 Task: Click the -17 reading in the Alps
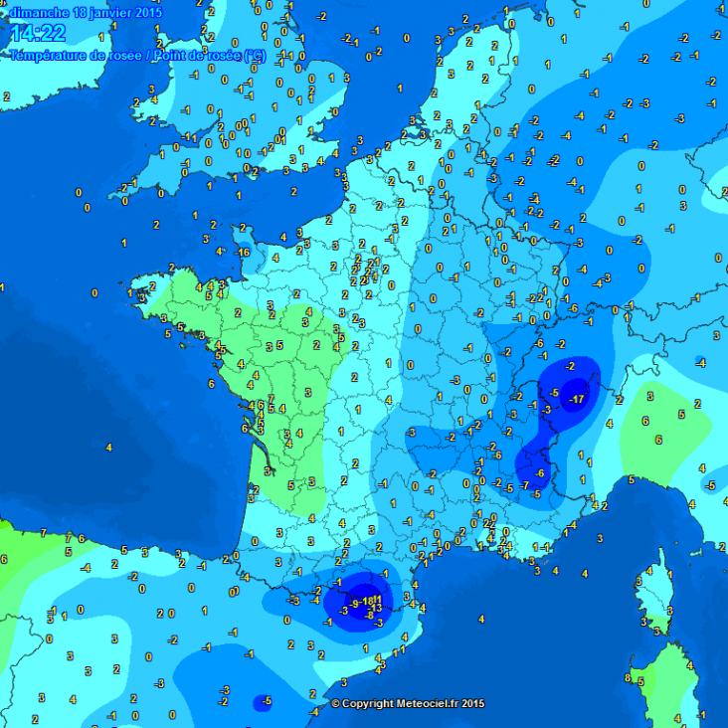(577, 400)
